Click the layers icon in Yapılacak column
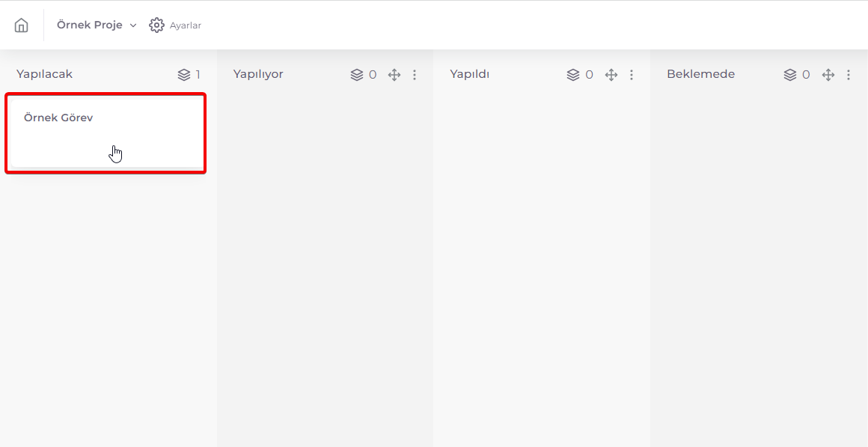This screenshot has height=447, width=868. [184, 75]
